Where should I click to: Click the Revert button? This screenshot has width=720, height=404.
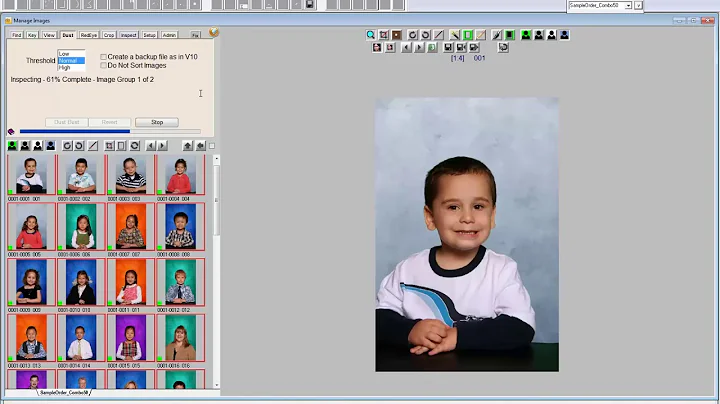109,122
